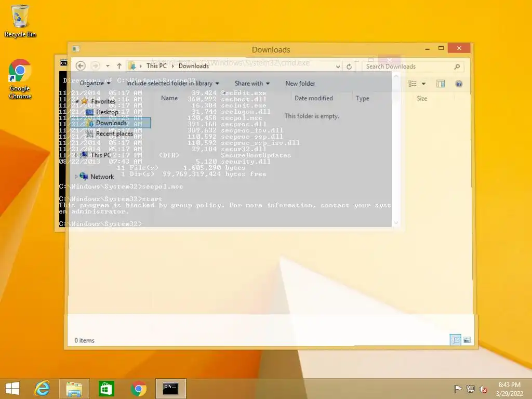Viewport: 532px width, 399px height.
Task: Click the Back arrow in Downloads window
Action: (81, 66)
